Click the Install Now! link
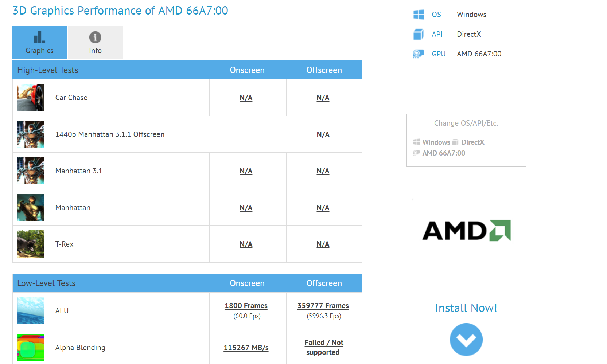The height and width of the screenshot is (364, 607). pyautogui.click(x=466, y=308)
